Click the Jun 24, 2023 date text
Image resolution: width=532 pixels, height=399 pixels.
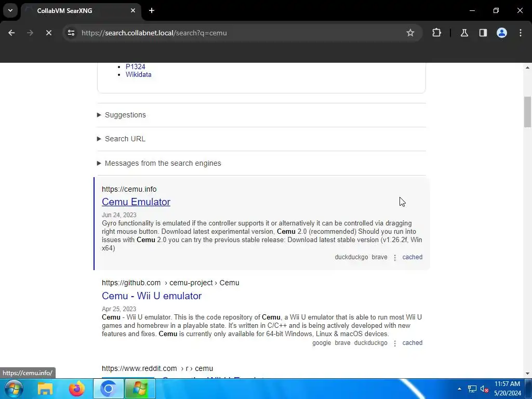119,215
